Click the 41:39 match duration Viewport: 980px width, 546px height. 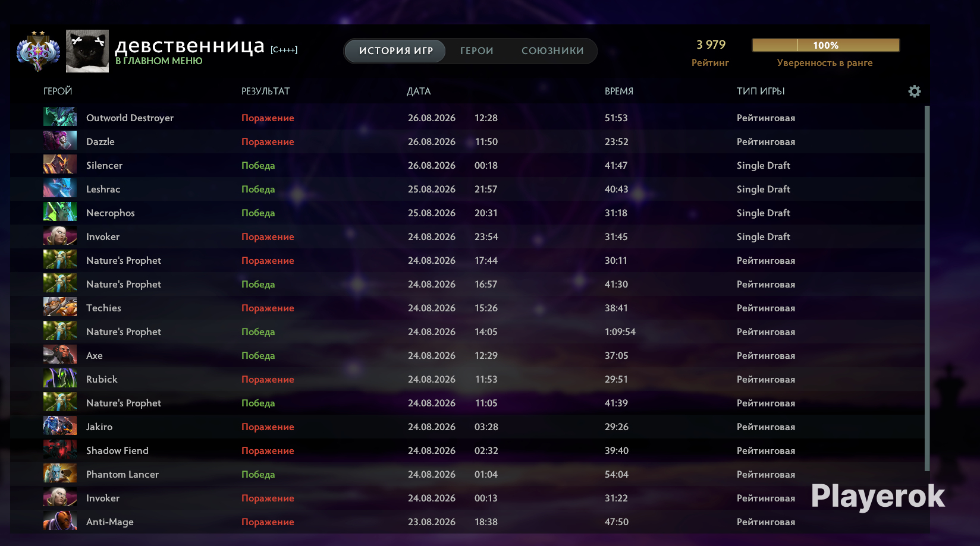[616, 403]
